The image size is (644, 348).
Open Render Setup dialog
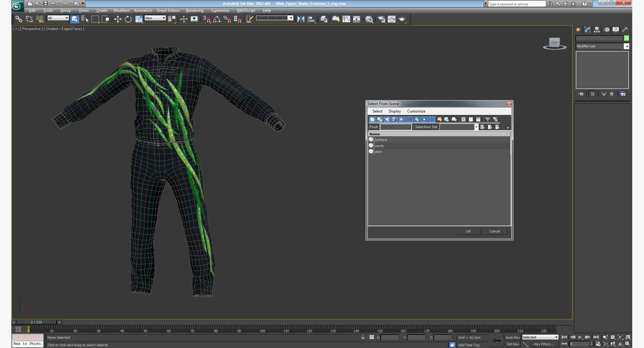[381, 19]
